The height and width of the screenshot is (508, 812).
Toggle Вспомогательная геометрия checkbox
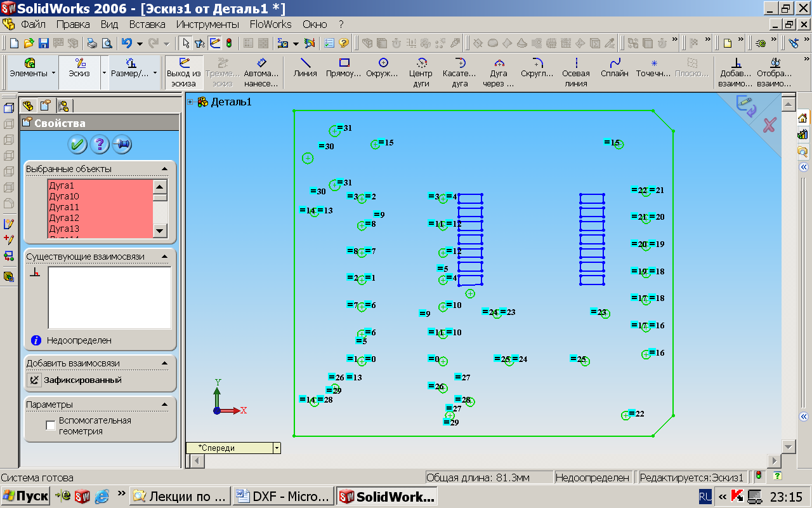[x=51, y=425]
